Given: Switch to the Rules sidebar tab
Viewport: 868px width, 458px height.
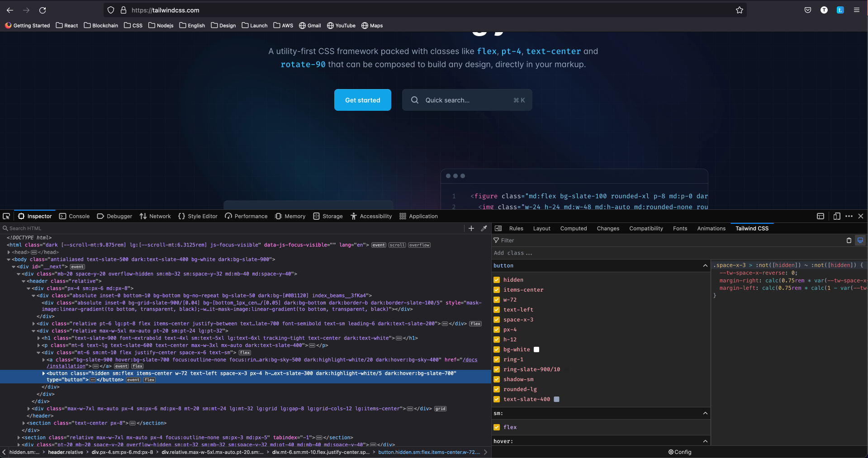Looking at the screenshot, I should point(516,228).
